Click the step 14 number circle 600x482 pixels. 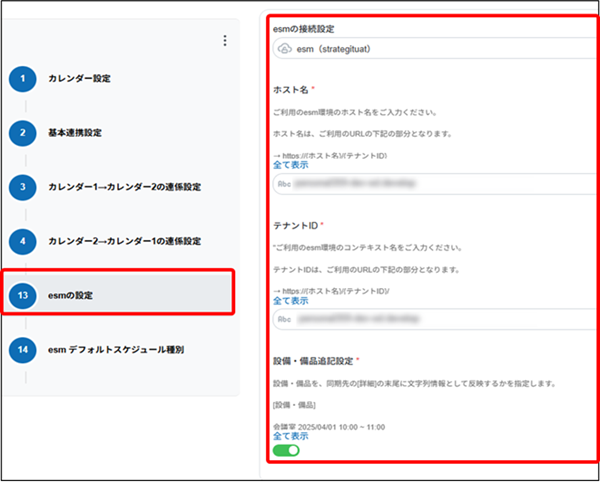[22, 350]
